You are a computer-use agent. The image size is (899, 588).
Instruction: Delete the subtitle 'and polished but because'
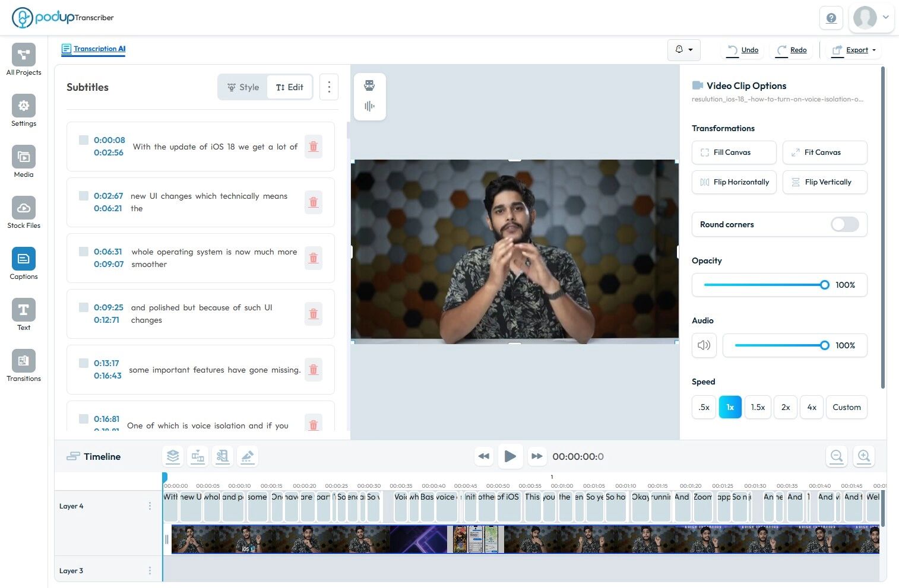[x=314, y=314]
